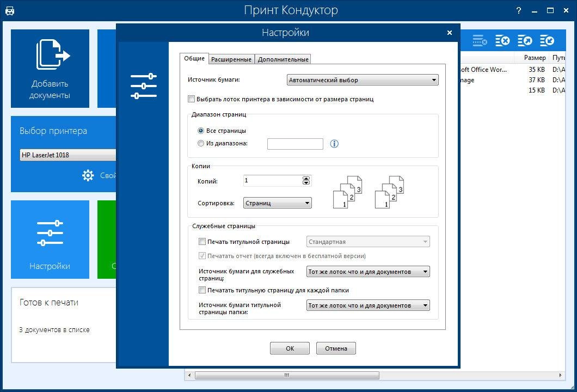Click the 37 KB file size cell
Image resolution: width=577 pixels, height=392 pixels.
pyautogui.click(x=537, y=80)
